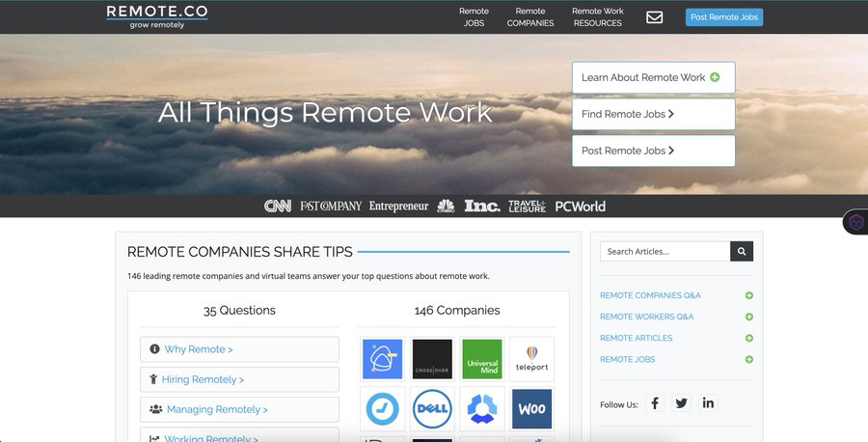
Task: Open the blue hexagon people company logo
Action: [x=482, y=409]
